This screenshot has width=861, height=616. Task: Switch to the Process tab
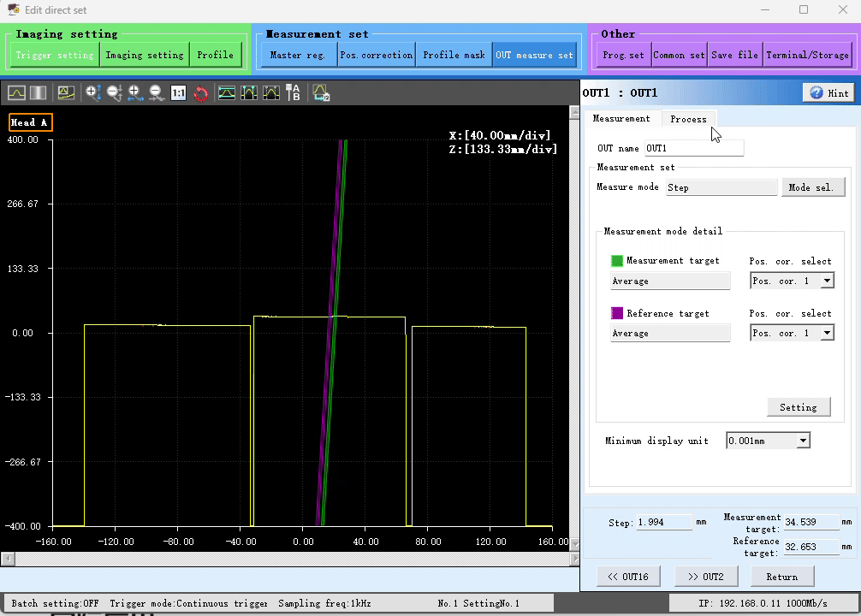pyautogui.click(x=689, y=119)
